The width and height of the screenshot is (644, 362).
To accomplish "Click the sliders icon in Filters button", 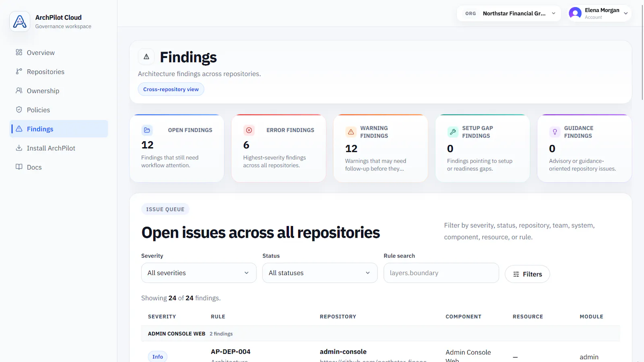I will [x=516, y=274].
